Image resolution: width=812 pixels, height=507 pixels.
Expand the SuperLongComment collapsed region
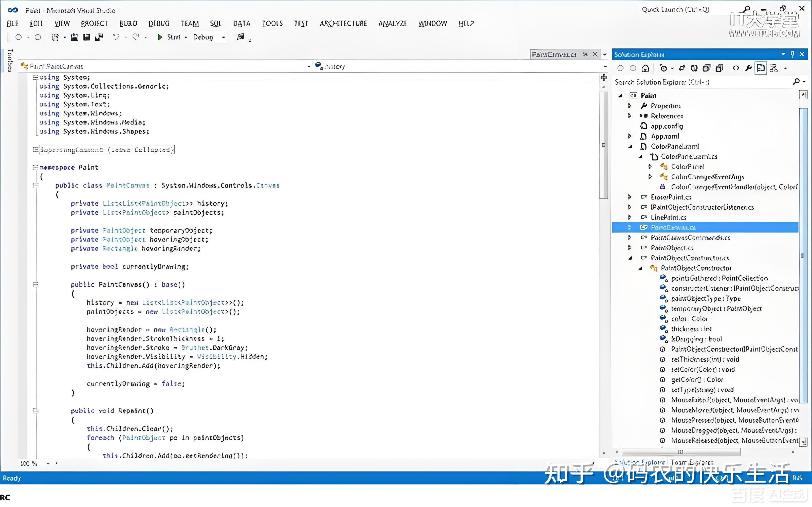pyautogui.click(x=35, y=150)
